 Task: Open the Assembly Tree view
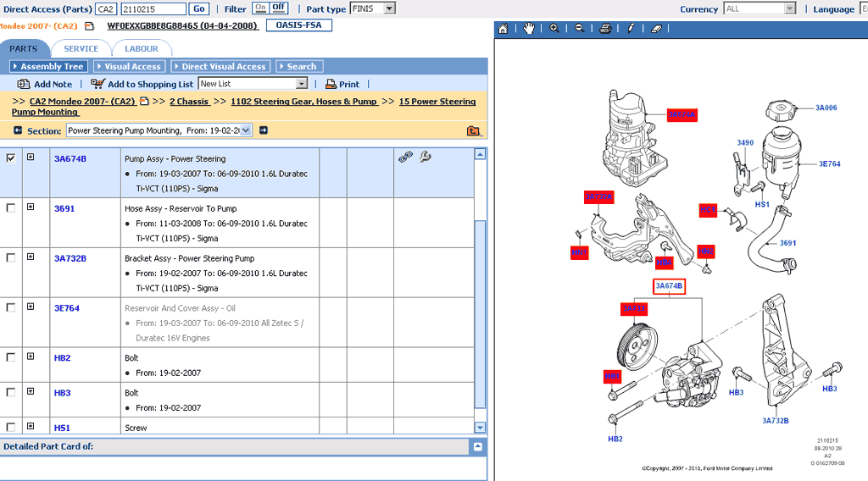pos(48,66)
